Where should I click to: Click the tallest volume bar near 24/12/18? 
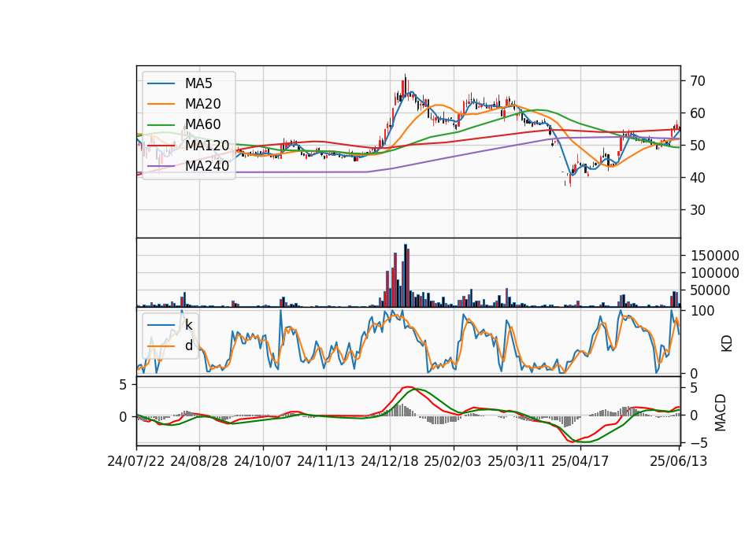point(405,275)
